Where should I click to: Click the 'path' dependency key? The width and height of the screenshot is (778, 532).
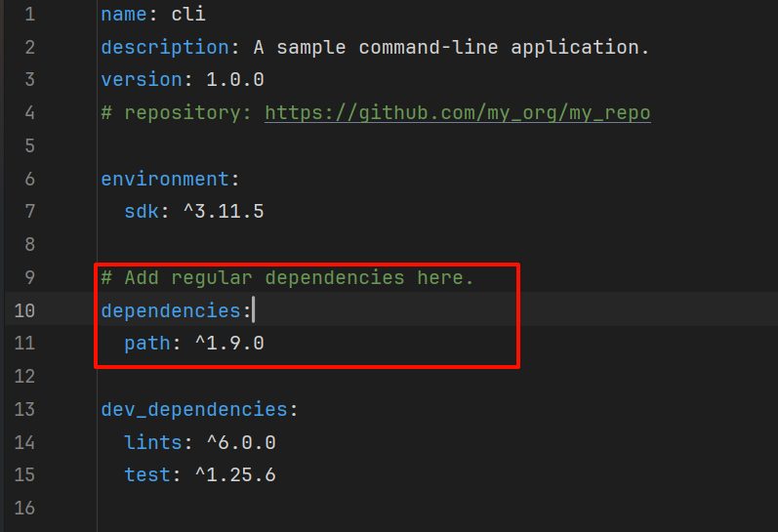(147, 344)
